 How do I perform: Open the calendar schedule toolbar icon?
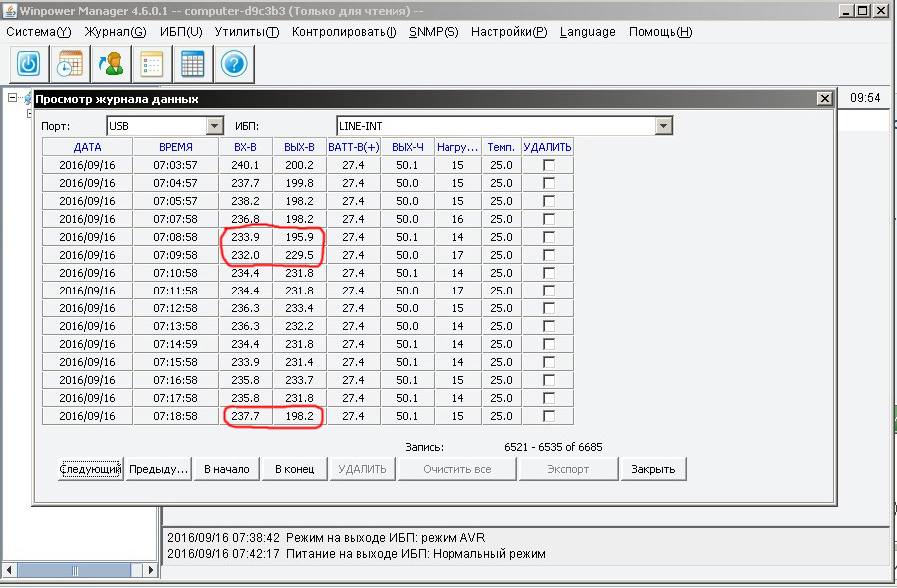[x=69, y=64]
